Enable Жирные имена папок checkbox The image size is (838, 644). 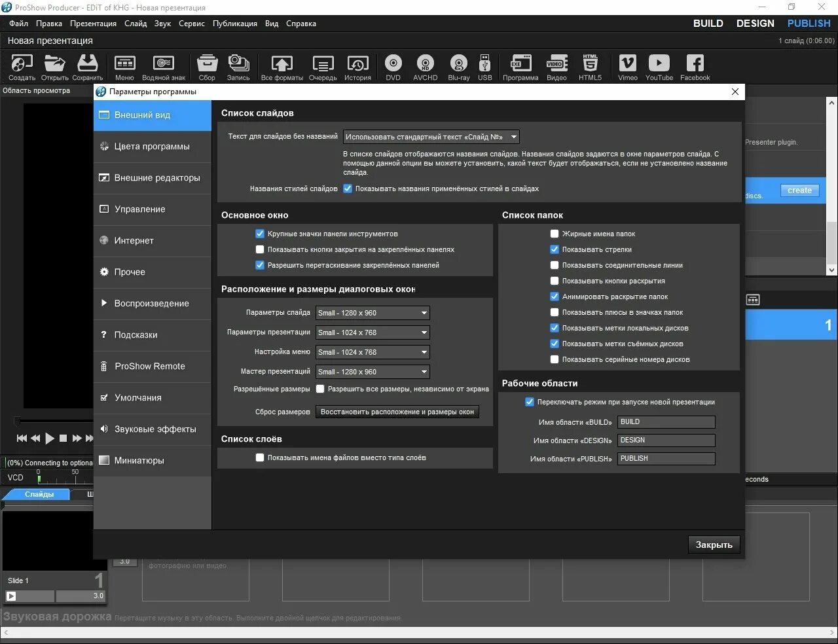[x=555, y=234]
